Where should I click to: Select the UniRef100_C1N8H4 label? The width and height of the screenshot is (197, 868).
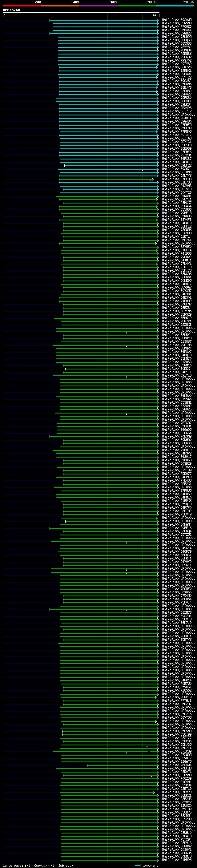[x=176, y=196]
